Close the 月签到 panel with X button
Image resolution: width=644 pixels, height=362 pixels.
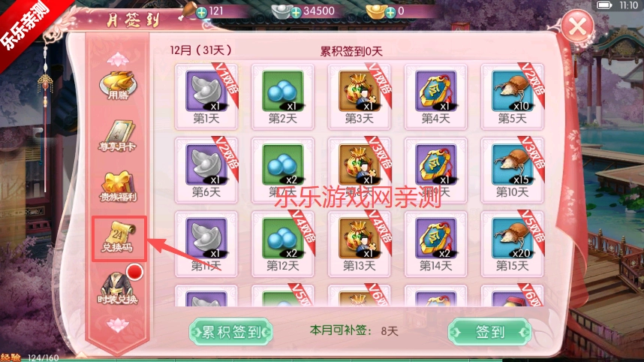[x=577, y=27]
